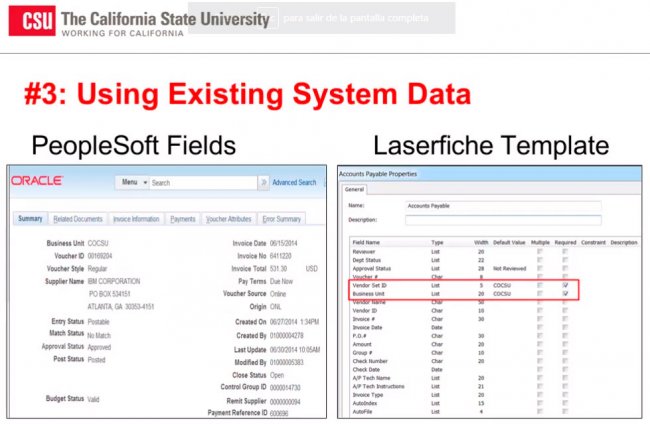Image resolution: width=650 pixels, height=424 pixels.
Task: Go to the Voucher Attributes tab
Action: tap(226, 219)
